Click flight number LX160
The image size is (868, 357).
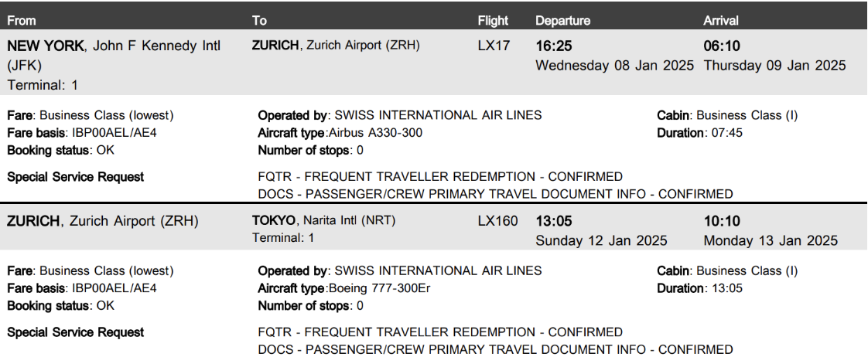(x=498, y=221)
